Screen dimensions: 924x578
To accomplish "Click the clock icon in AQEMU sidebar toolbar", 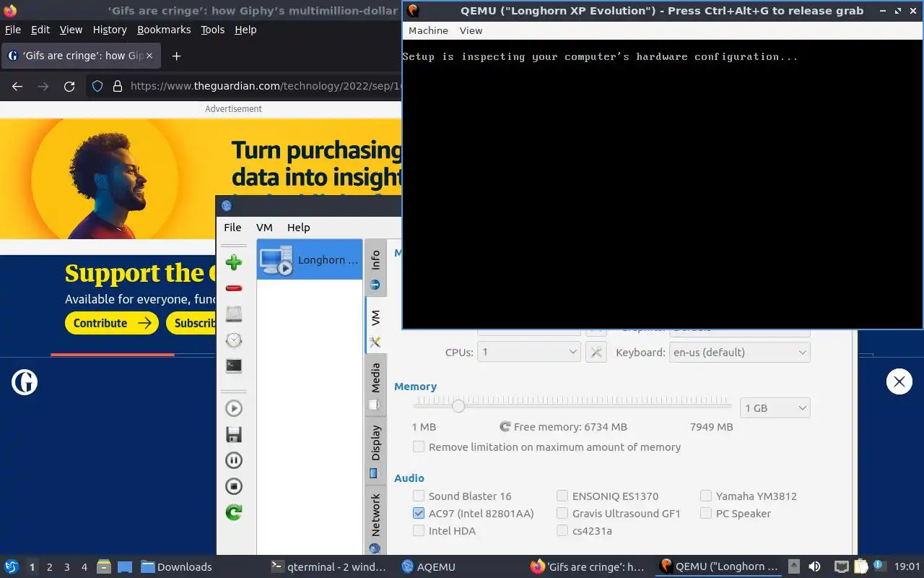I will [233, 340].
